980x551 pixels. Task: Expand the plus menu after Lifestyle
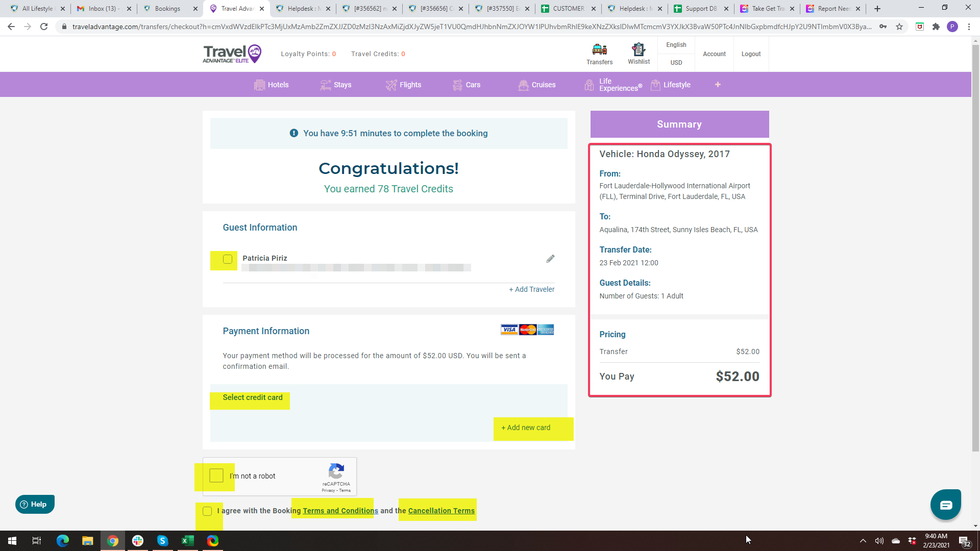pyautogui.click(x=718, y=85)
